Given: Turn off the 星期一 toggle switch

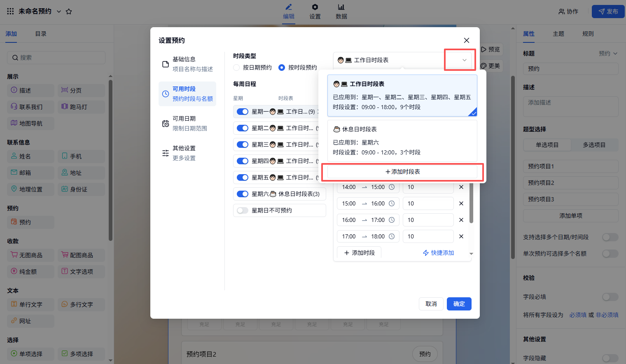Looking at the screenshot, I should point(243,112).
